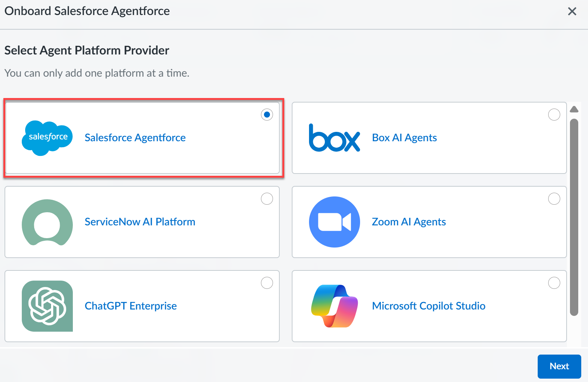Click the ChatGPT Enterprise label
The height and width of the screenshot is (382, 588).
(x=131, y=306)
